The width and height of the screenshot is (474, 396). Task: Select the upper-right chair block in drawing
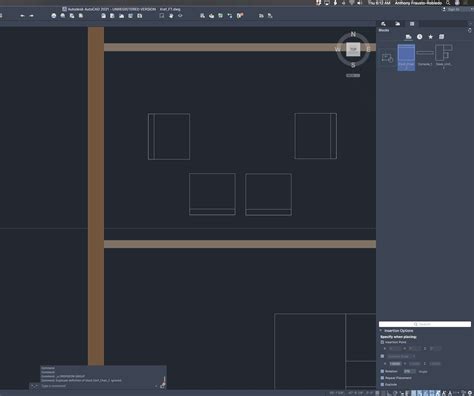(x=316, y=136)
